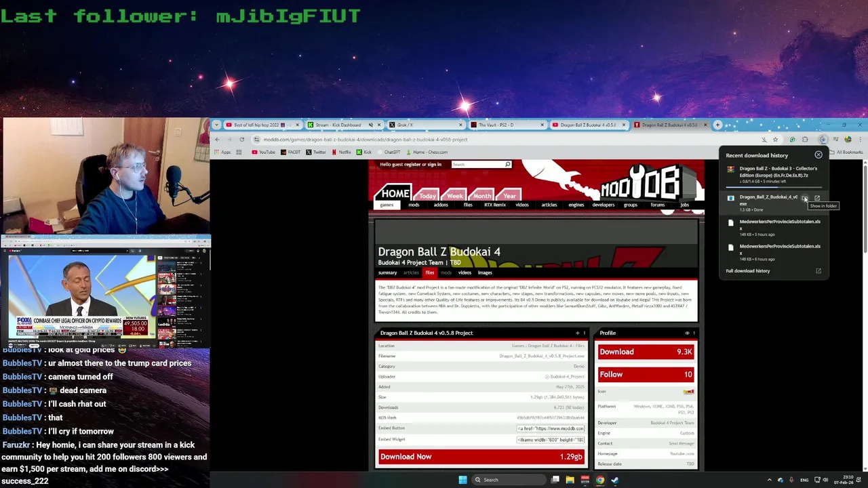This screenshot has width=868, height=488.
Task: Click the Embed Widget code field
Action: point(550,440)
